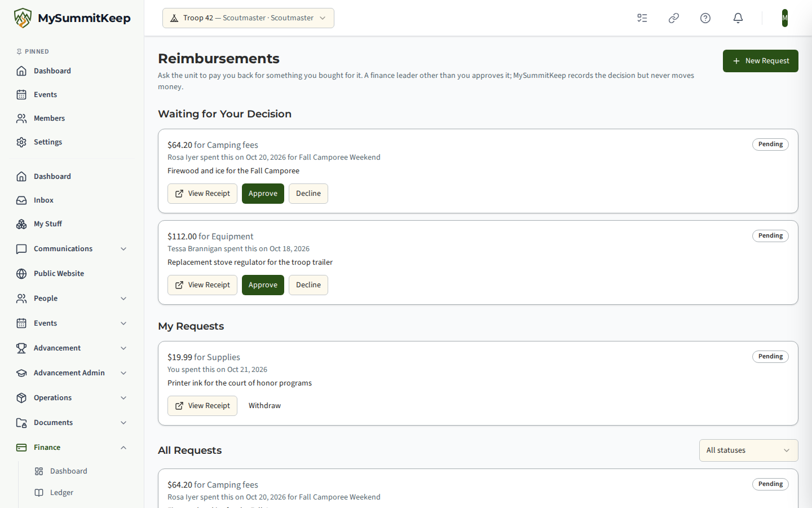812x508 pixels.
Task: View receipt for Firewood and ice request
Action: (202, 194)
